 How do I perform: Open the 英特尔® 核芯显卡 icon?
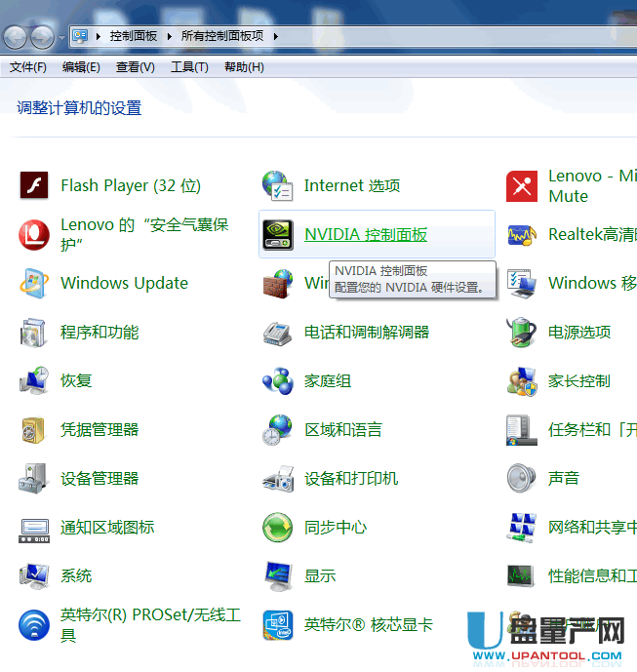278,625
